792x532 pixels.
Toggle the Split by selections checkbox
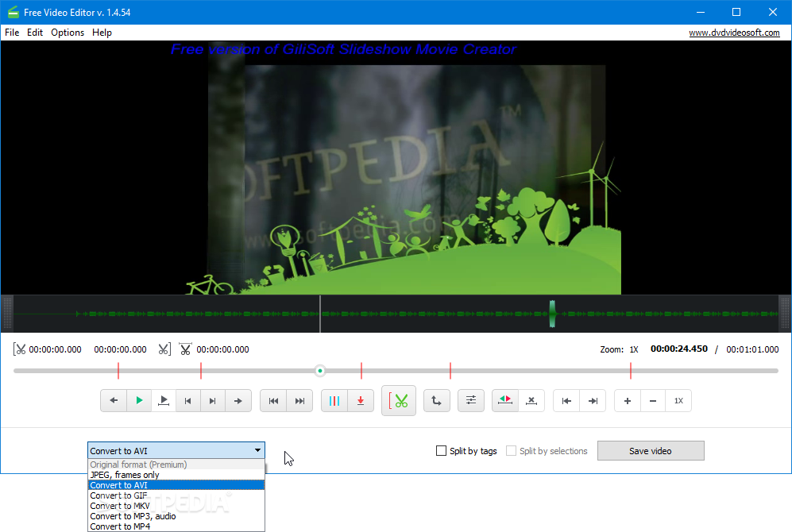click(x=511, y=451)
